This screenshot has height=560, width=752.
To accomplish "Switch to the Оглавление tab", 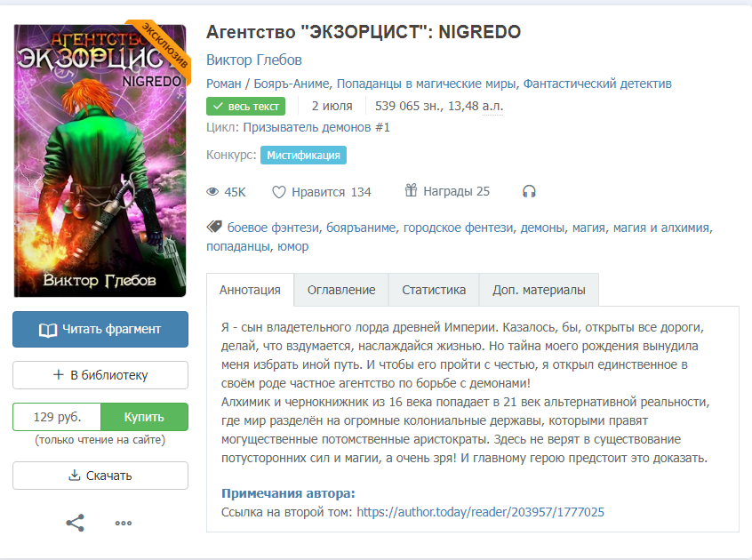I will click(x=341, y=290).
